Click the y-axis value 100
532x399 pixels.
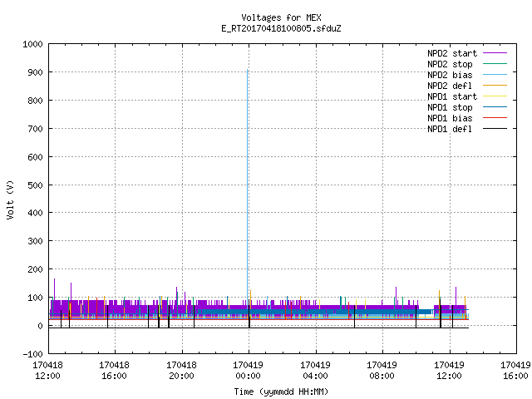[35, 298]
